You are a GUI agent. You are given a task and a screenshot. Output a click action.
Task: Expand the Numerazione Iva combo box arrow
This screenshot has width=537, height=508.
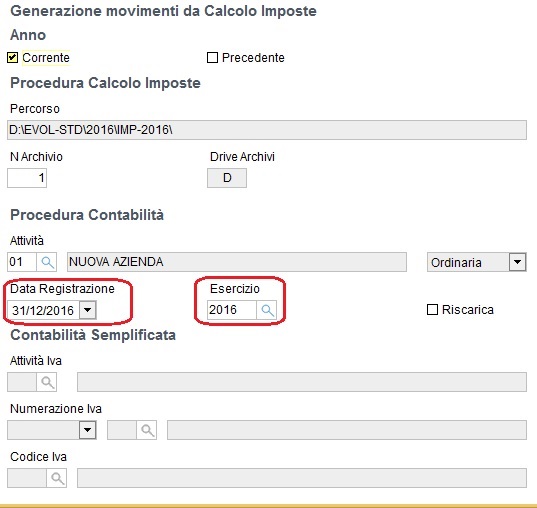pos(88,430)
